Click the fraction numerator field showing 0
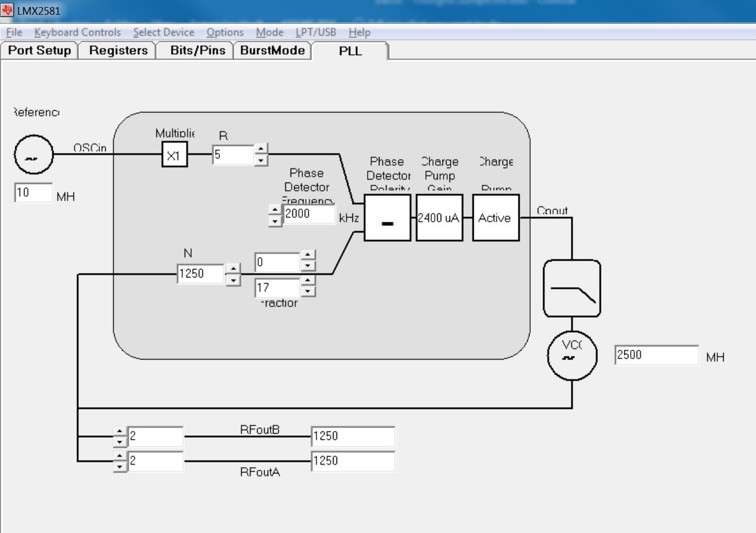The height and width of the screenshot is (533, 756). click(x=278, y=262)
